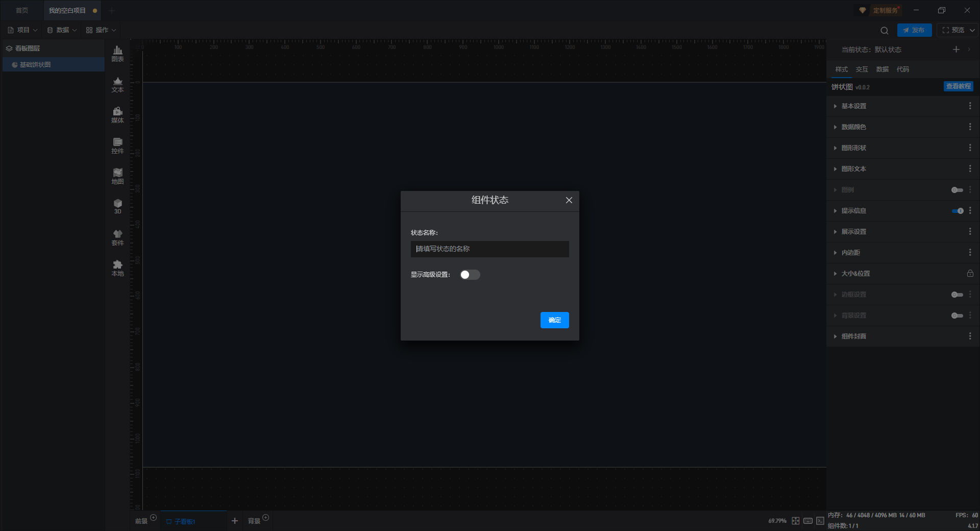The width and height of the screenshot is (980, 531).
Task: Open the 本地 local components panel
Action: click(117, 268)
